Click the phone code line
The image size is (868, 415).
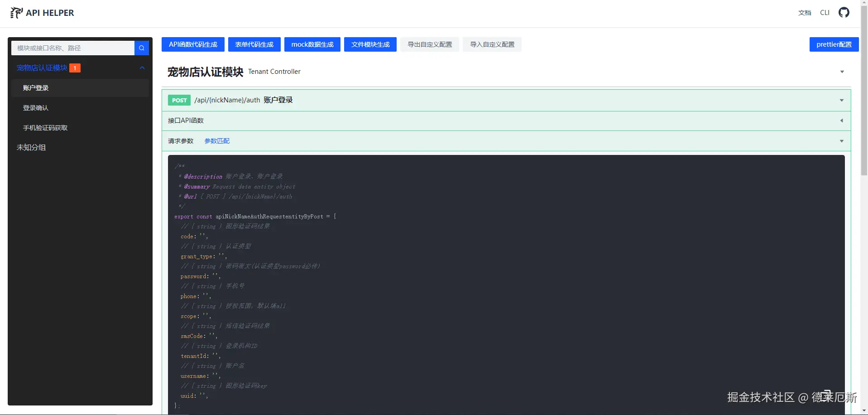[x=196, y=296]
